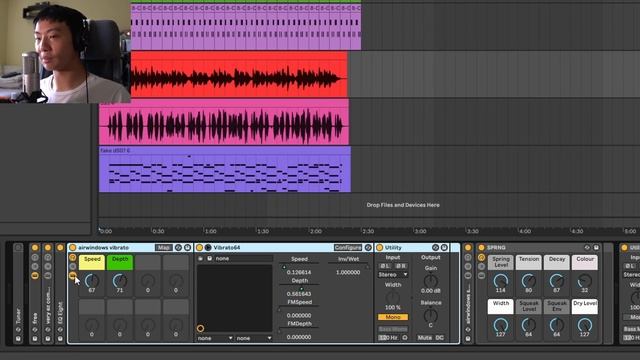The height and width of the screenshot is (360, 640).
Task: Open Vibrato64 X-axis none dropdown
Action: 215,338
